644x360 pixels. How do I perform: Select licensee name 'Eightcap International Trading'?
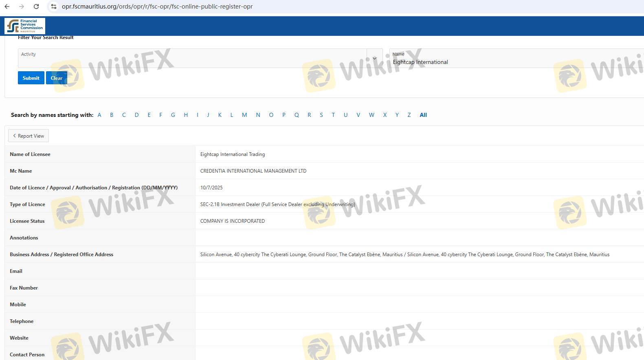click(x=233, y=154)
